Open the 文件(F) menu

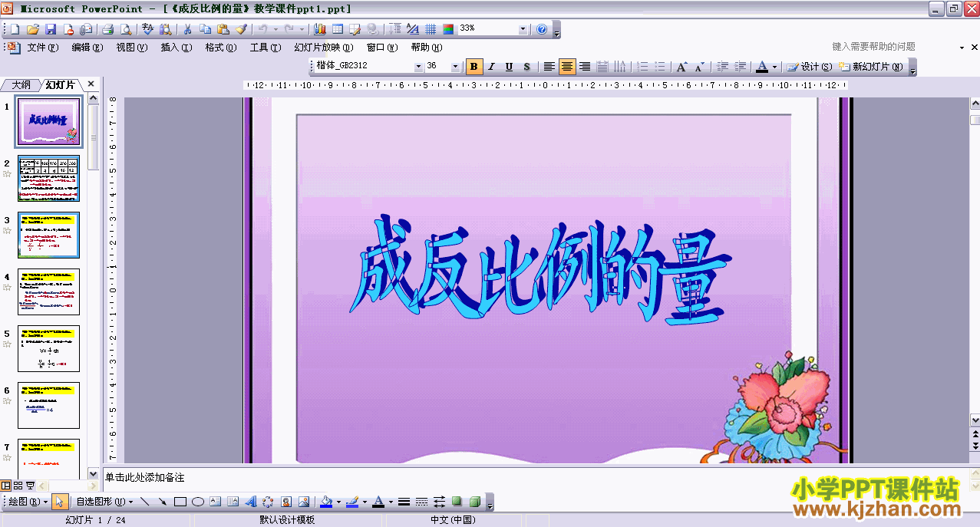pos(42,48)
